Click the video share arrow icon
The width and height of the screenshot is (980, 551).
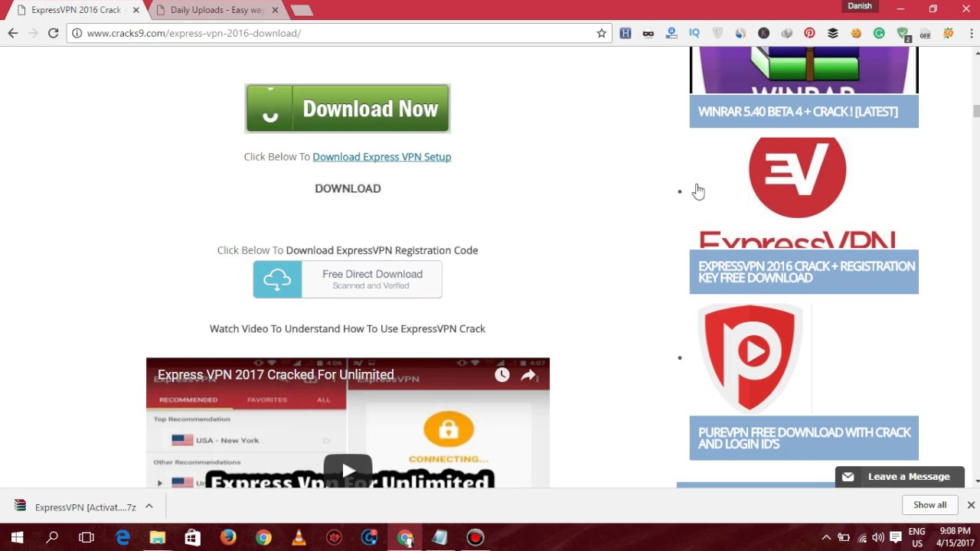coord(528,375)
